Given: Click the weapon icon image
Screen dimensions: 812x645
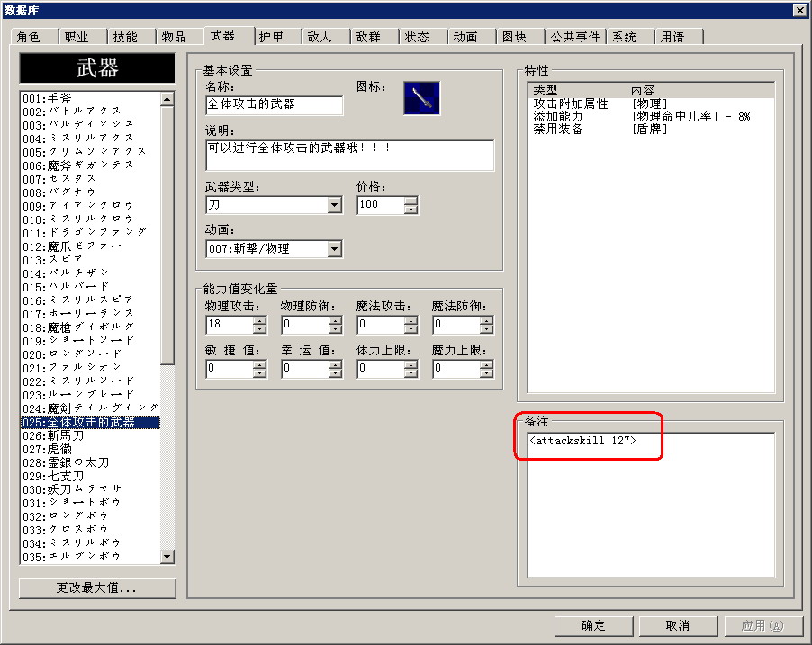Looking at the screenshot, I should click(x=421, y=98).
